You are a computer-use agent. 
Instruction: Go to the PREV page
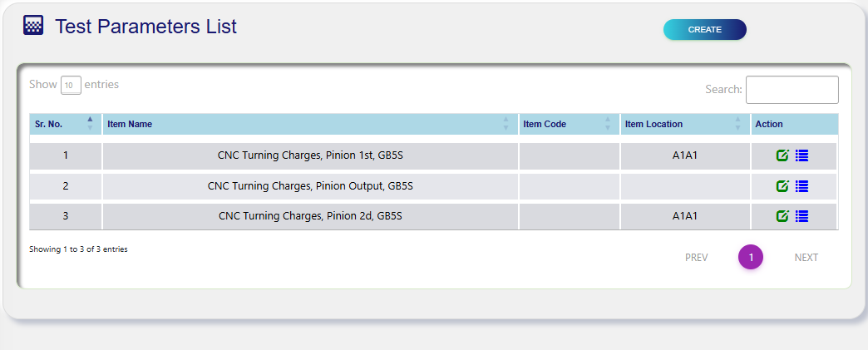[696, 258]
